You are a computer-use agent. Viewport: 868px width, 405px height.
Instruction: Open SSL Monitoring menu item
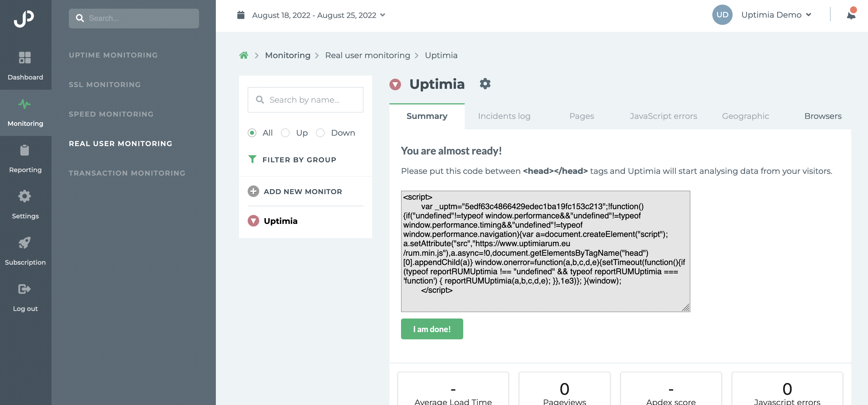[104, 84]
